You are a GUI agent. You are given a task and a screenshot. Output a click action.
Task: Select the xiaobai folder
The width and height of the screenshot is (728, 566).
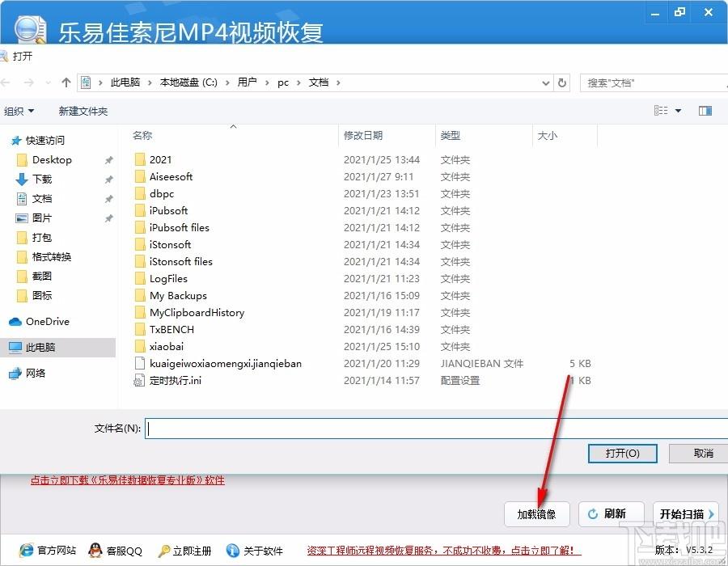[166, 347]
